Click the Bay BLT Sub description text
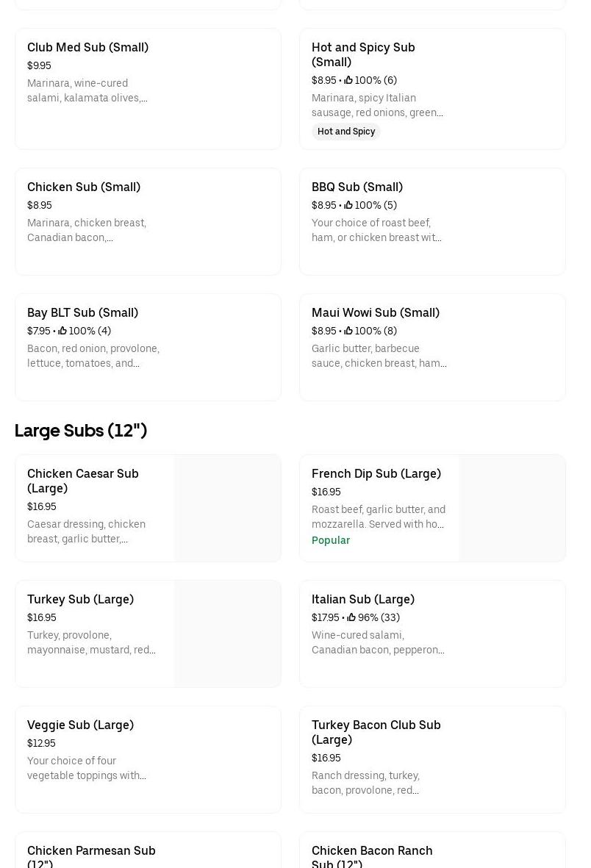Viewport: 591px width, 868px height. (x=93, y=356)
